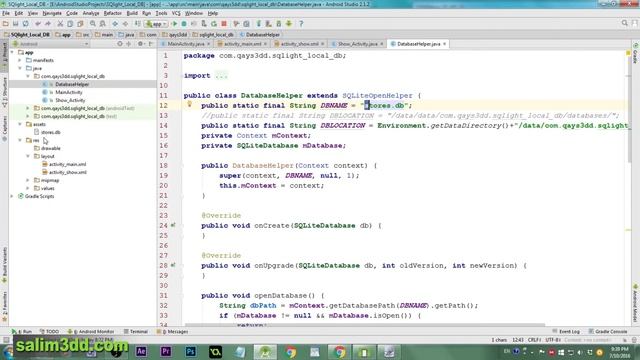This screenshot has height=360, width=640.
Task: Open the Refactor menu
Action: [x=113, y=13]
